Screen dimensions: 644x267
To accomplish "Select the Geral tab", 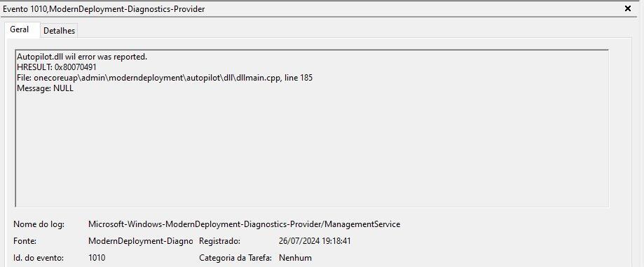I will tap(20, 29).
